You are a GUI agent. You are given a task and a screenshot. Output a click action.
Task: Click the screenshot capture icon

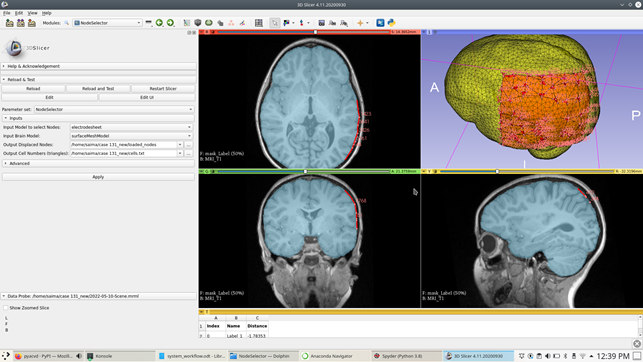click(322, 23)
